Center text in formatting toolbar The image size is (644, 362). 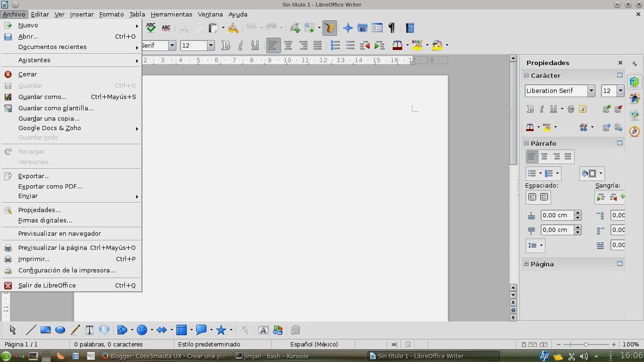[288, 45]
